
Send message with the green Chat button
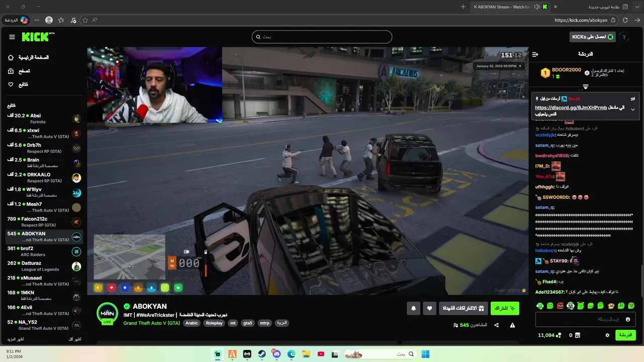pyautogui.click(x=625, y=335)
